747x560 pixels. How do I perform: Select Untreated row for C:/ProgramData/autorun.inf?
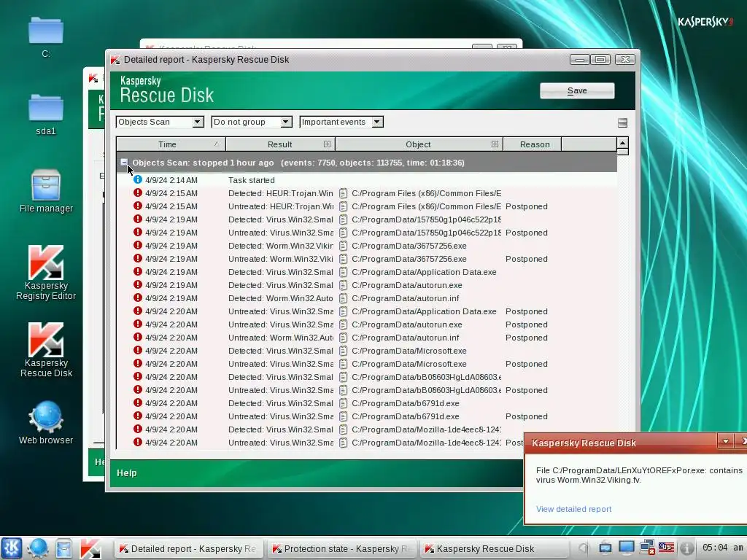click(x=367, y=337)
